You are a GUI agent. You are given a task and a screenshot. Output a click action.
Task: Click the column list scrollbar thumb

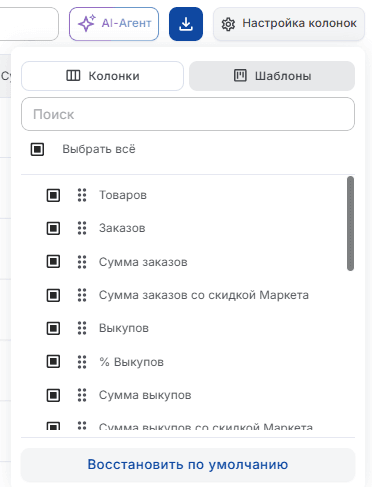coord(350,223)
